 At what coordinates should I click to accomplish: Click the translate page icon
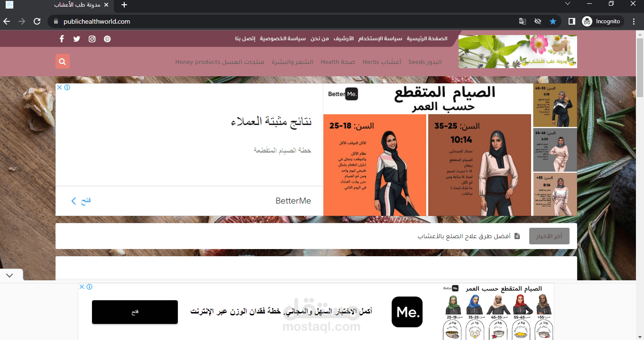(522, 21)
